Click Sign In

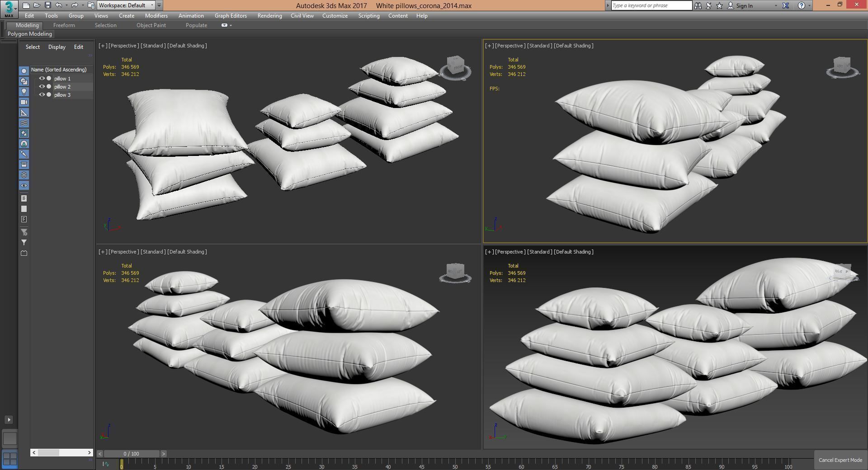click(744, 6)
